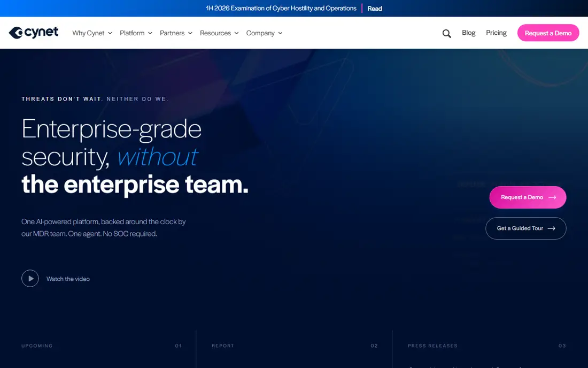
Task: Click the Read link in the top banner
Action: [375, 8]
